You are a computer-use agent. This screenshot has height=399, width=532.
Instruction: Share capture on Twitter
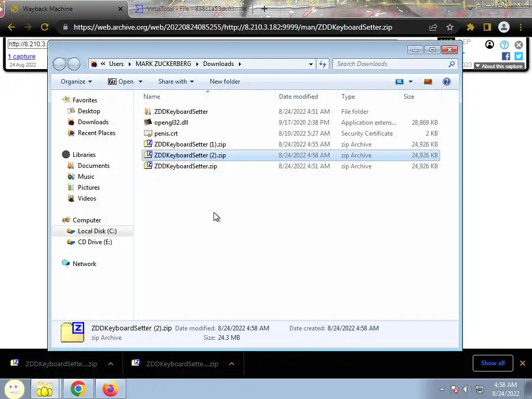click(x=519, y=56)
